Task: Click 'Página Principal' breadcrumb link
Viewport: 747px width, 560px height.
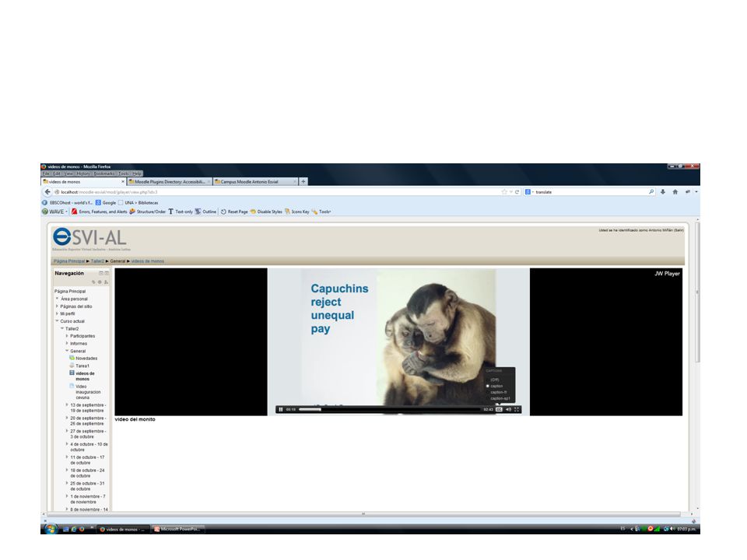Action: pos(69,261)
